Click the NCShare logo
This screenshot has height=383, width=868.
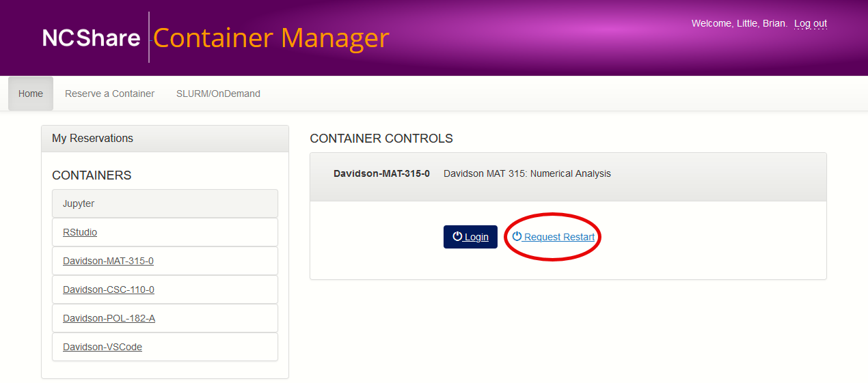click(91, 38)
